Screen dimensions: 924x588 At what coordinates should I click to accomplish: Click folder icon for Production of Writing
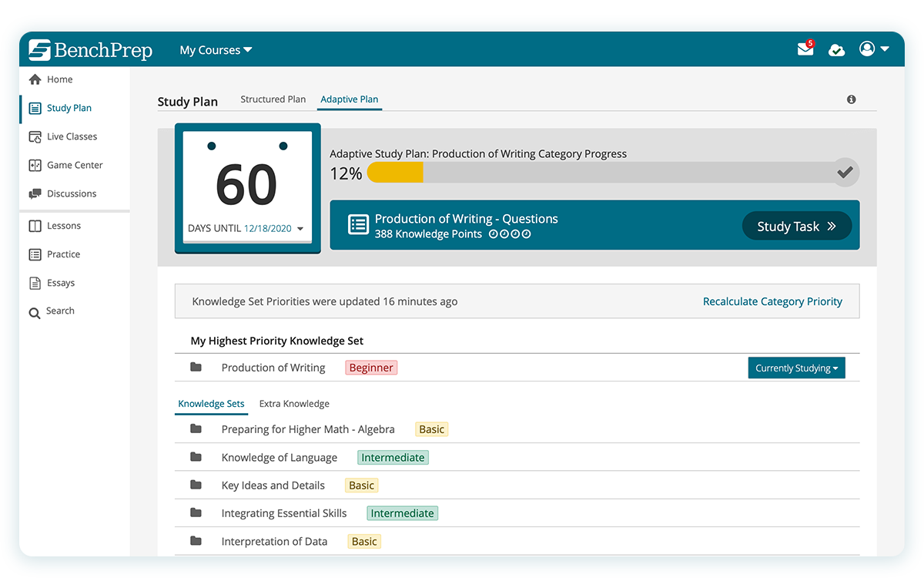point(196,368)
